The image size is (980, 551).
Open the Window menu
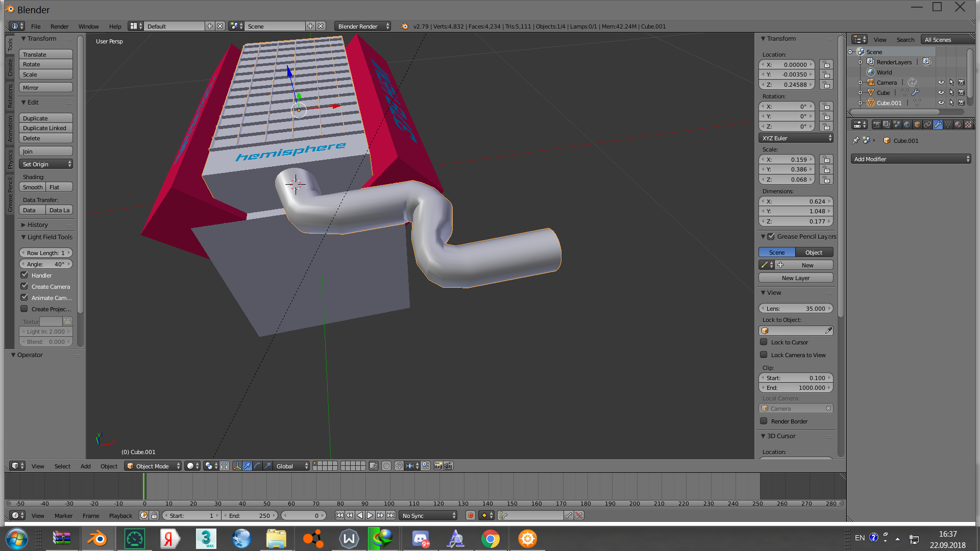click(x=88, y=26)
